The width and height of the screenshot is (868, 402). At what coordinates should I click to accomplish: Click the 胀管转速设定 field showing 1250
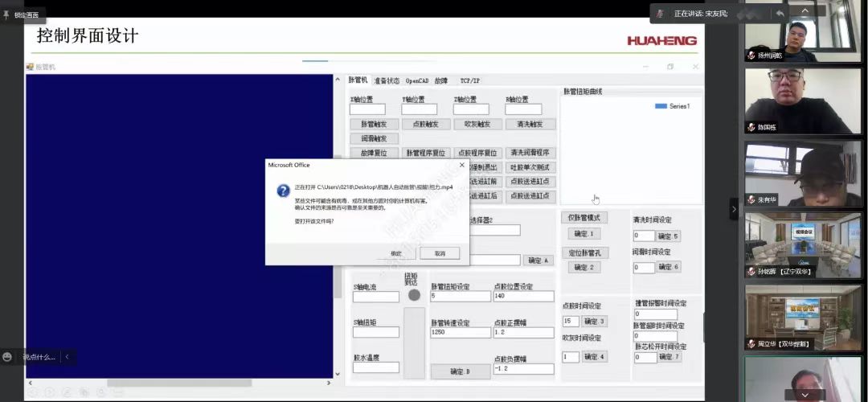click(460, 333)
